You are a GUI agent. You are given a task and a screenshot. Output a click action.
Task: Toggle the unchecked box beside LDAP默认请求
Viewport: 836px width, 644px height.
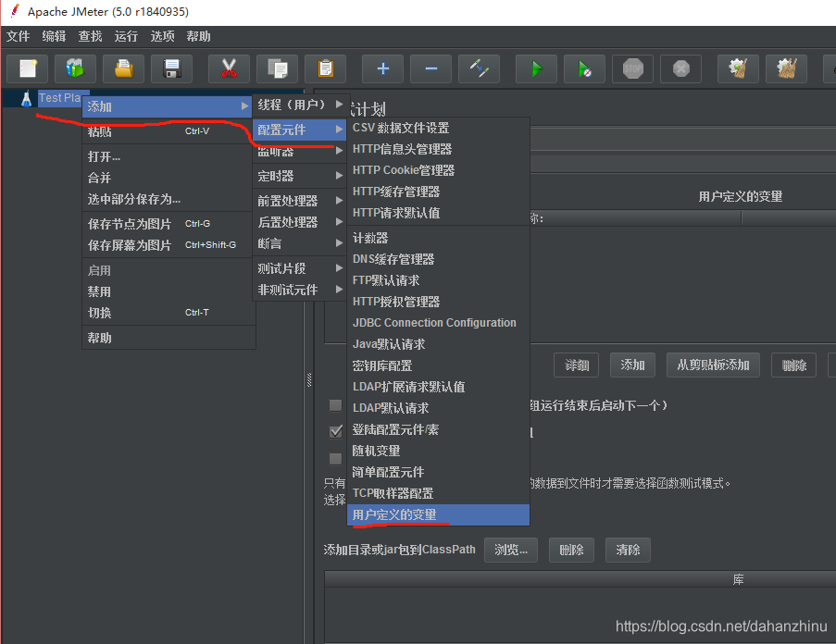coord(335,405)
